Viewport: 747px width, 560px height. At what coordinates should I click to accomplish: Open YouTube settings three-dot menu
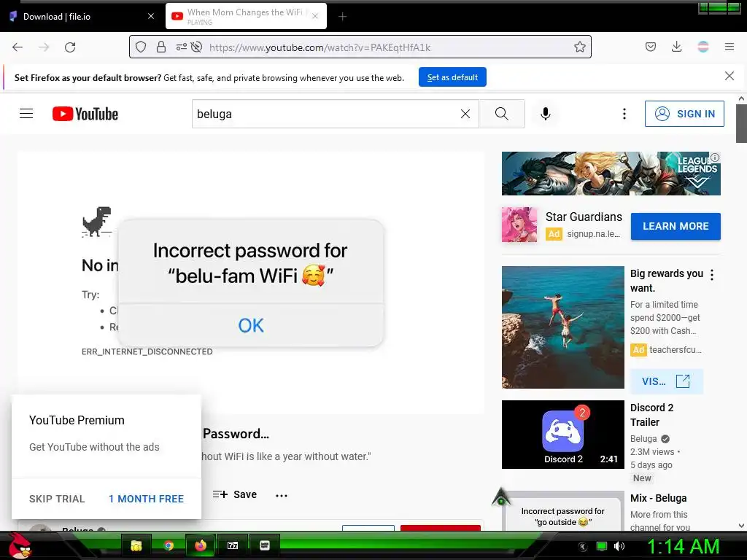coord(624,114)
